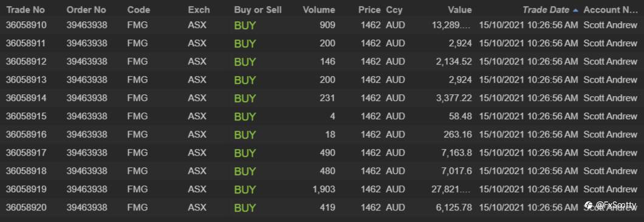Image resolution: width=644 pixels, height=222 pixels.
Task: Click the Ccy column header
Action: 394,10
